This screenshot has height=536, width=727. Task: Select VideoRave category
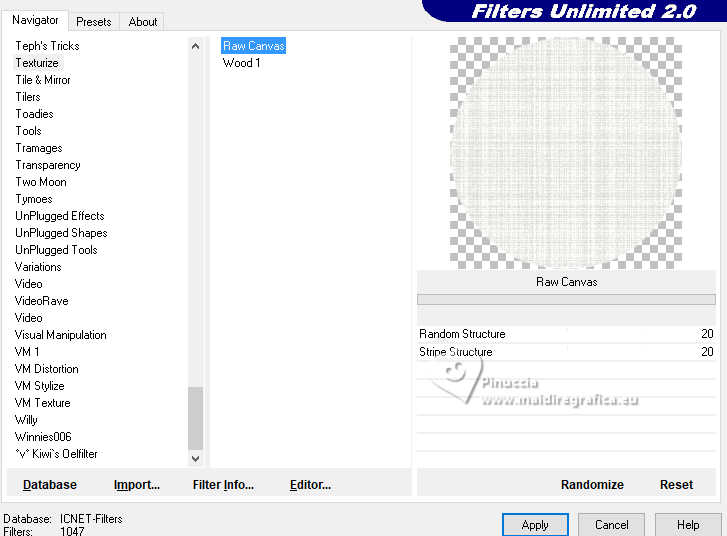pyautogui.click(x=41, y=301)
